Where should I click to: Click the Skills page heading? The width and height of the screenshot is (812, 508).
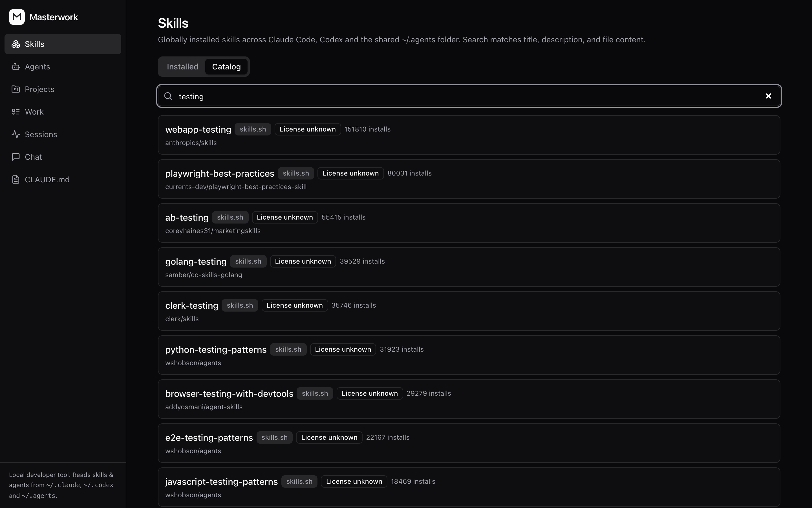point(173,23)
